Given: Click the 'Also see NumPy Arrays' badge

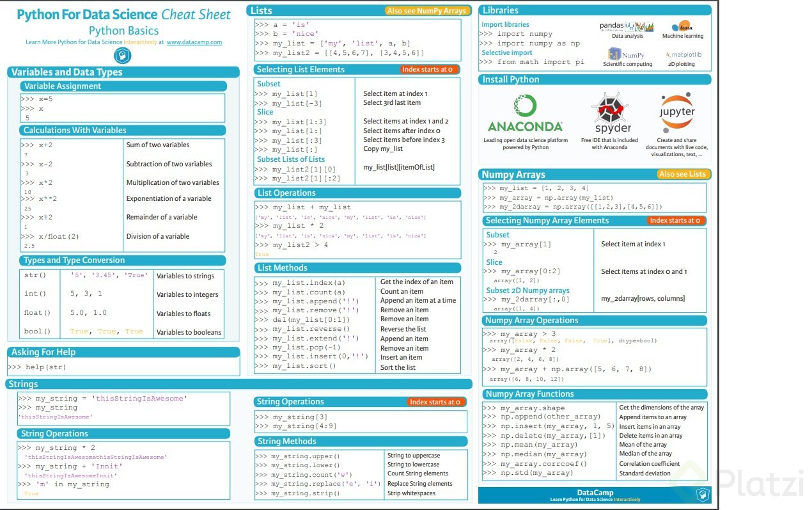Looking at the screenshot, I should (427, 11).
